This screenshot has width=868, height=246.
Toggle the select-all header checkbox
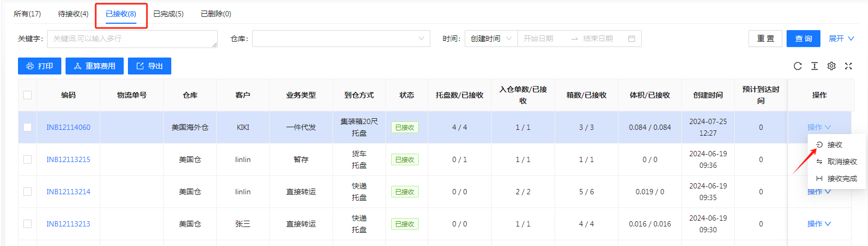click(27, 95)
